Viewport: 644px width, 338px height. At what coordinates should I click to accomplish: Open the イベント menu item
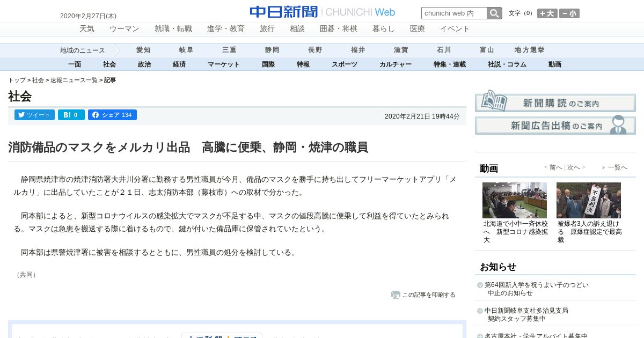(x=455, y=29)
